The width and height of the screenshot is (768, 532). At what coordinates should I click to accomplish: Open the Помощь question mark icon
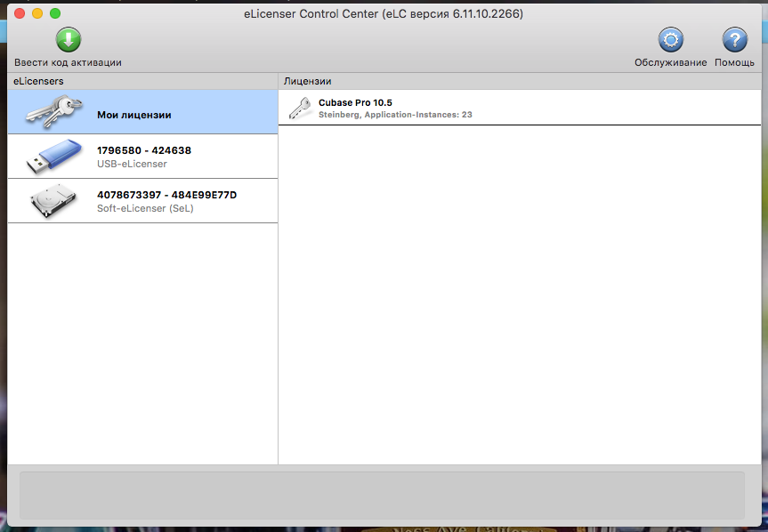(735, 40)
